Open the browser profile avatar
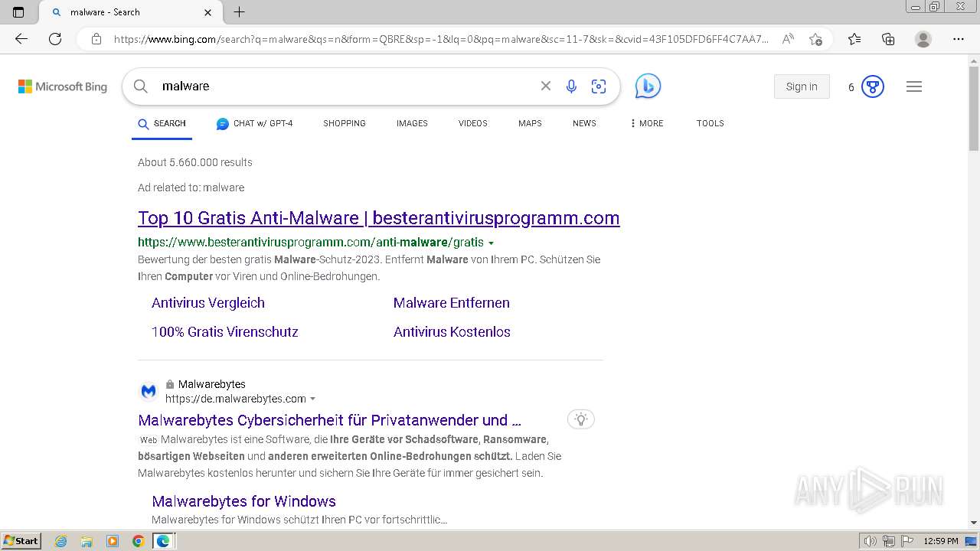Screen dimensions: 980x551 click(x=923, y=39)
